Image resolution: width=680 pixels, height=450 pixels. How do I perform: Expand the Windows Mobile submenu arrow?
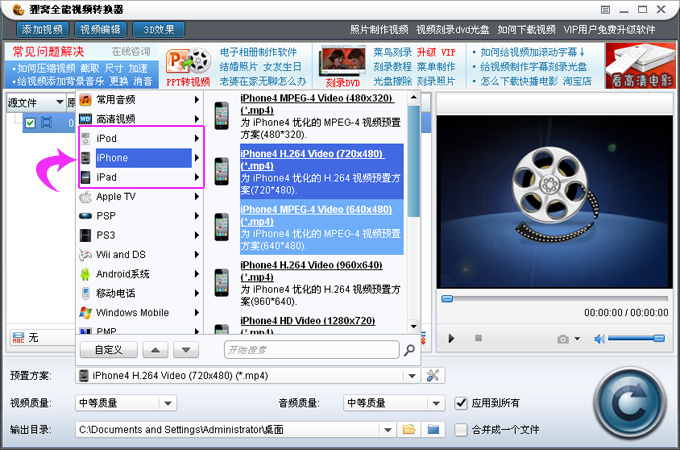(x=197, y=313)
